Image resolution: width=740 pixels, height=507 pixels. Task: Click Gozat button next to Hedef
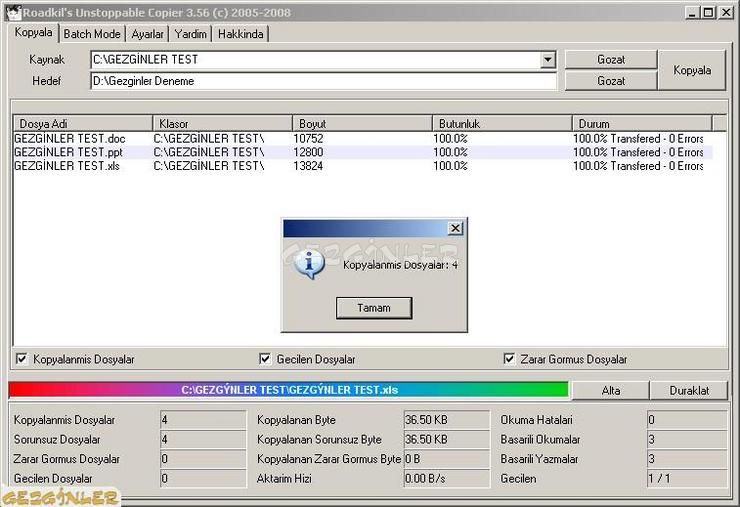tap(611, 81)
